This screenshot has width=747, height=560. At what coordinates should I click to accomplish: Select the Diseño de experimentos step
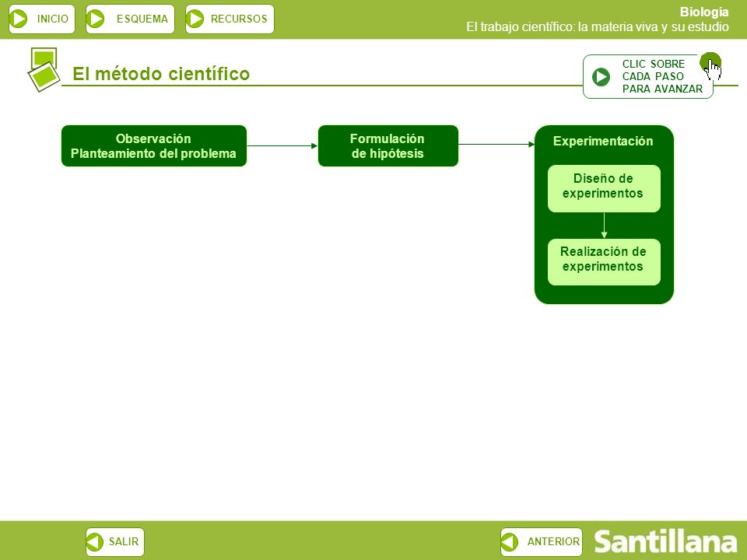[x=604, y=188]
